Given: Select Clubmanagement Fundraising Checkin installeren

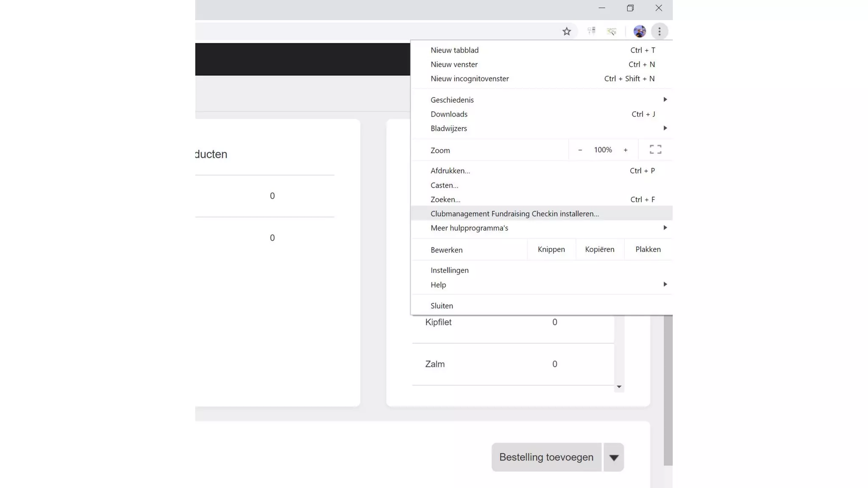Looking at the screenshot, I should [x=515, y=214].
